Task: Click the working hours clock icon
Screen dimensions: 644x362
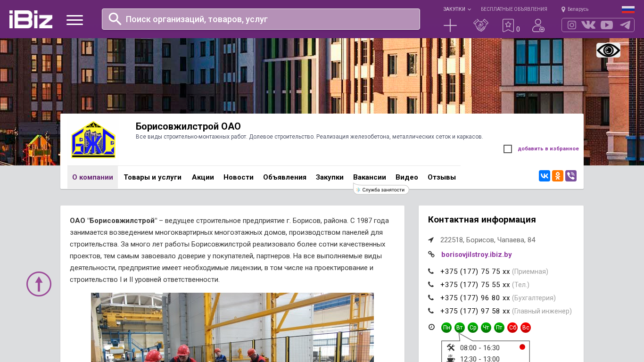Action: (x=431, y=327)
